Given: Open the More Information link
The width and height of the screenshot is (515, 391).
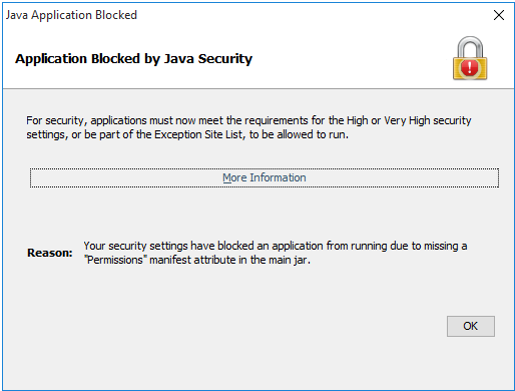Looking at the screenshot, I should 264,178.
